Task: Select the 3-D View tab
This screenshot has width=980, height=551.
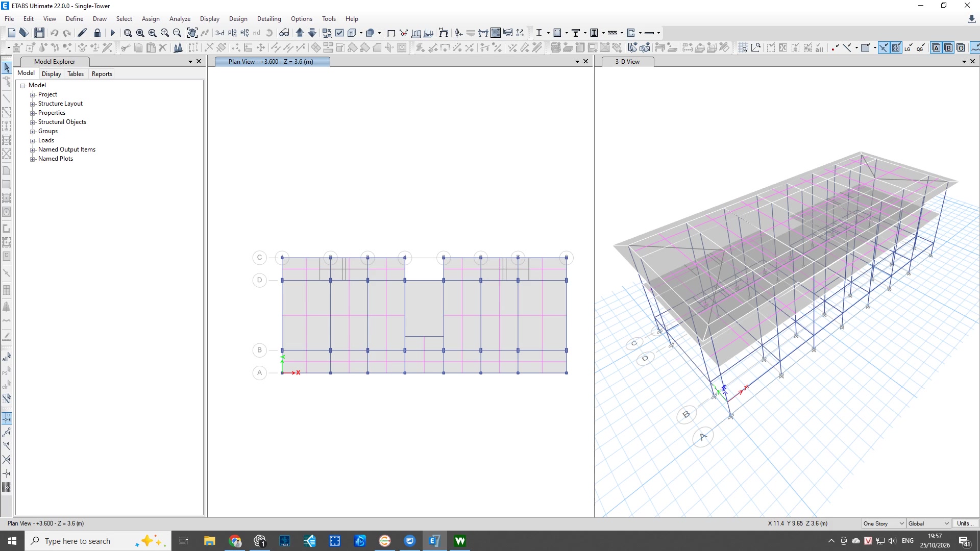Action: point(627,62)
